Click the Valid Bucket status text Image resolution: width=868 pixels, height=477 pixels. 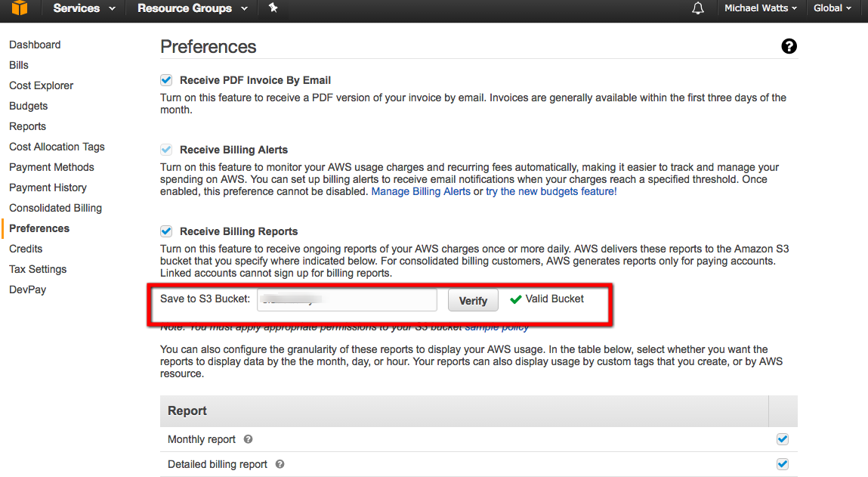point(554,299)
